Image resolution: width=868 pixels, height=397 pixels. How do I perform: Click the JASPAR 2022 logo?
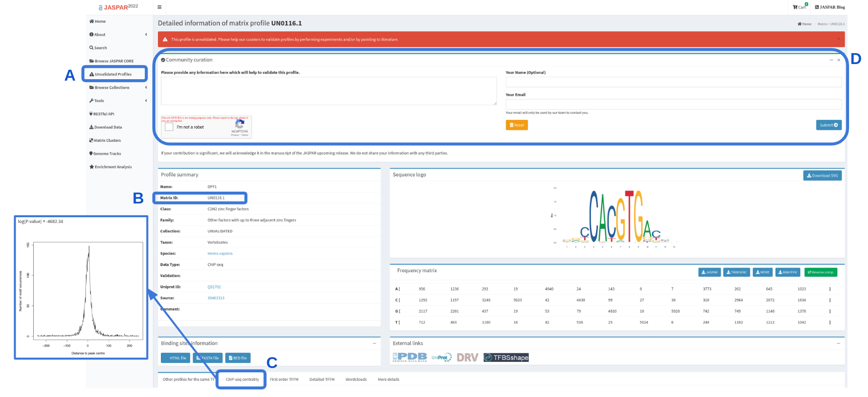coord(118,7)
